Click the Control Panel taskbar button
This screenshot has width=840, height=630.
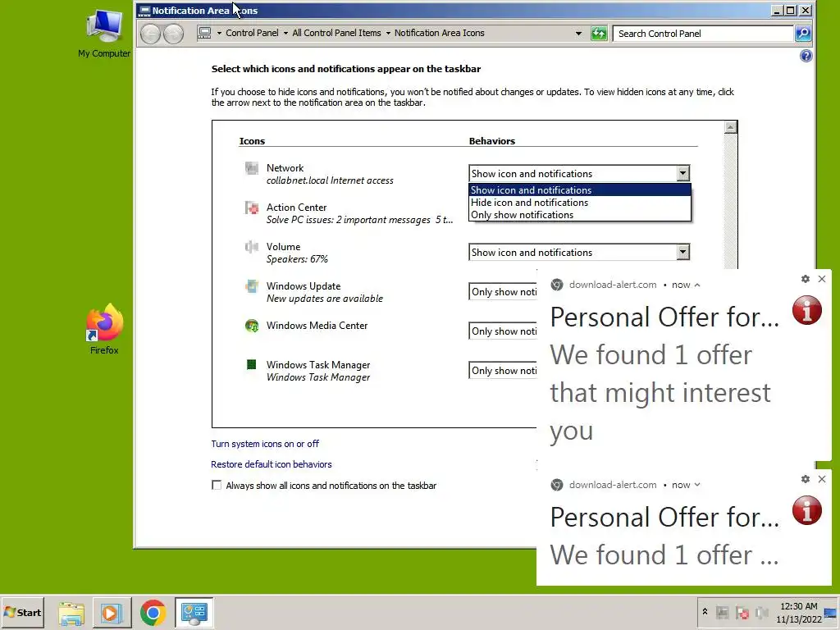(194, 613)
